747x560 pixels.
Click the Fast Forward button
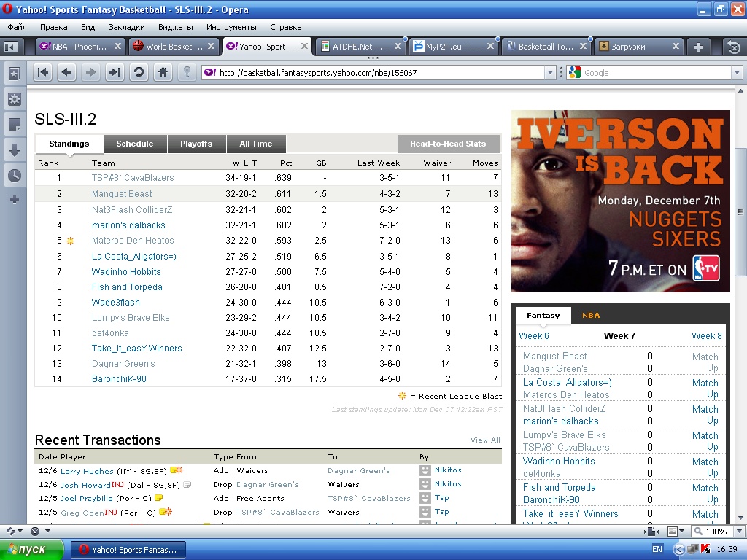115,72
